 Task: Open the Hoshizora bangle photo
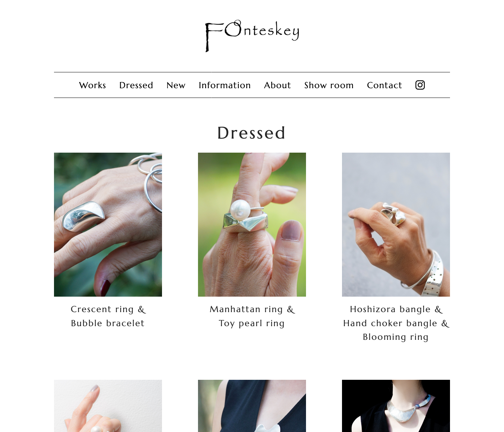click(396, 225)
